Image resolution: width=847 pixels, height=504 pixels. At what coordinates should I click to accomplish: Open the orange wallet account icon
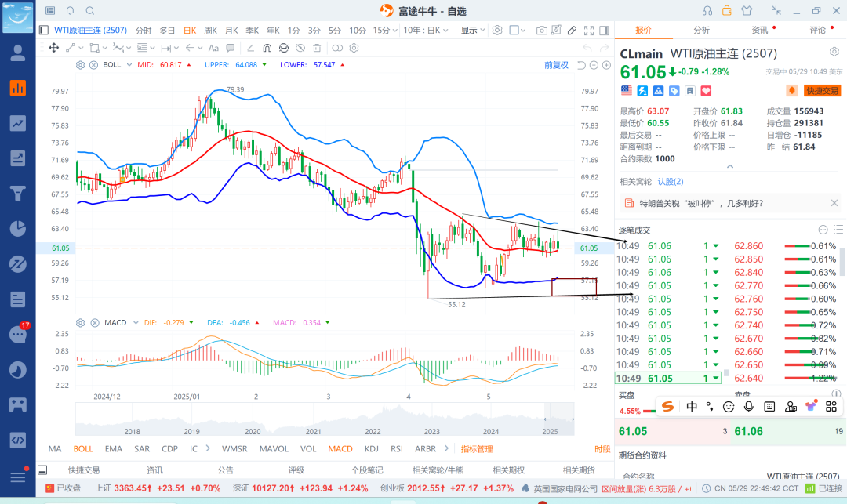click(726, 11)
